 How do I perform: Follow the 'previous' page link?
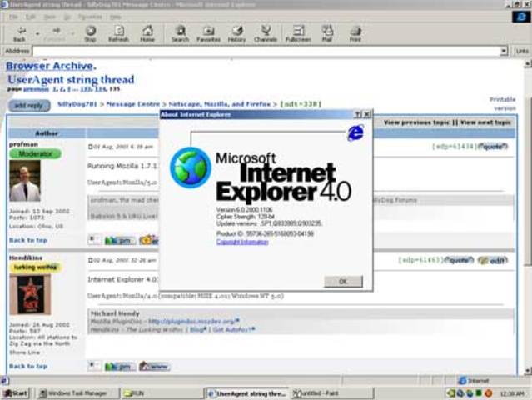click(x=36, y=89)
